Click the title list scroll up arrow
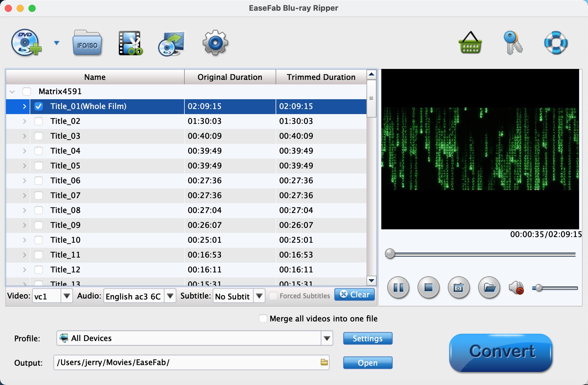The width and height of the screenshot is (588, 385). coord(371,74)
